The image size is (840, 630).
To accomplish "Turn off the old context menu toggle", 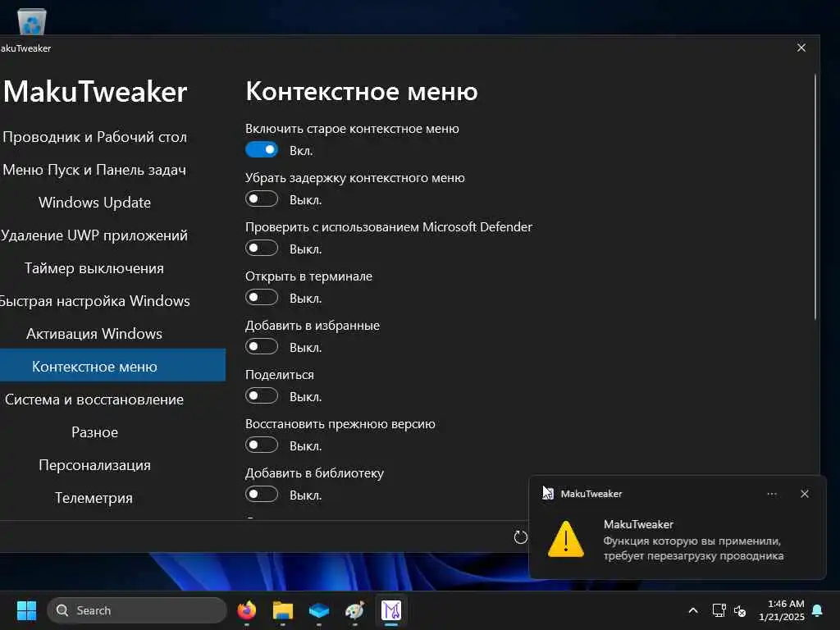I will pyautogui.click(x=262, y=149).
